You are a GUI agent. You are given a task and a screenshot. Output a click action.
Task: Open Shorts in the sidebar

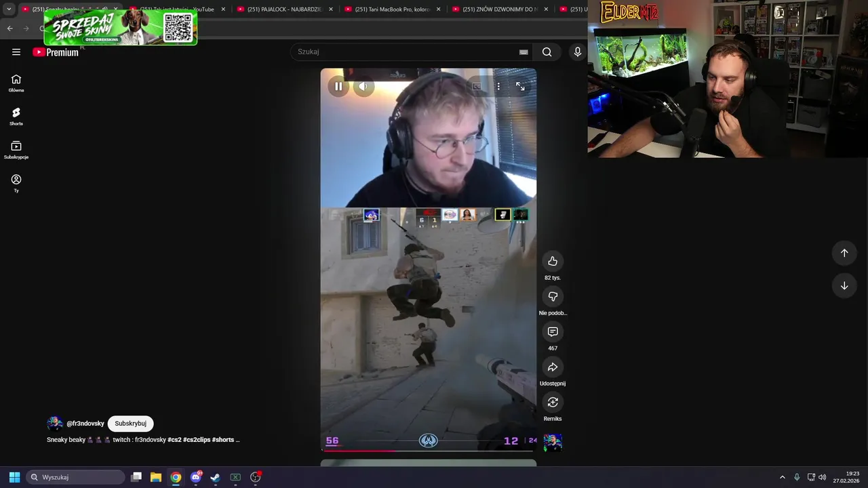click(16, 117)
